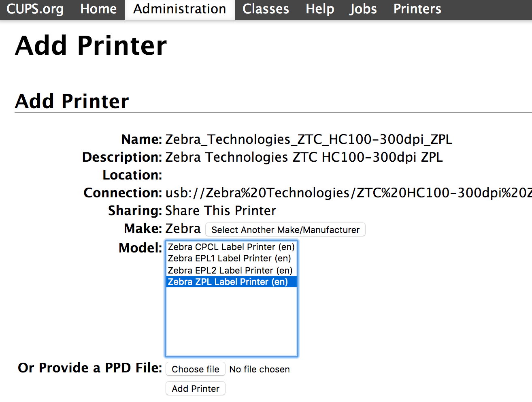
Task: Switch to the Classes tab
Action: pos(266,9)
